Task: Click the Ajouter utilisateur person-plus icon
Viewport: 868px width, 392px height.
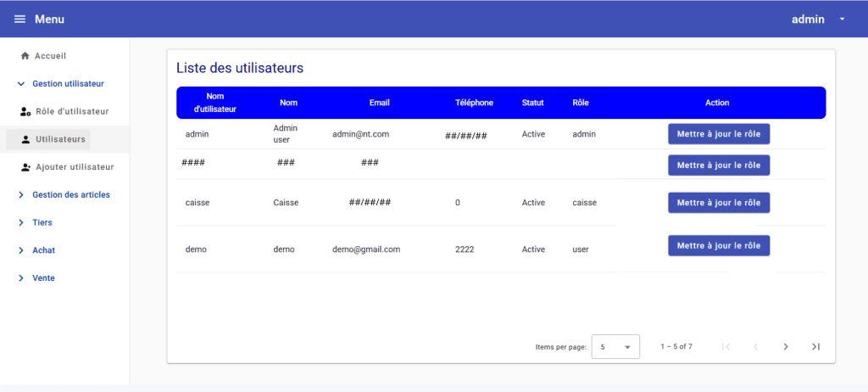Action: 25,167
